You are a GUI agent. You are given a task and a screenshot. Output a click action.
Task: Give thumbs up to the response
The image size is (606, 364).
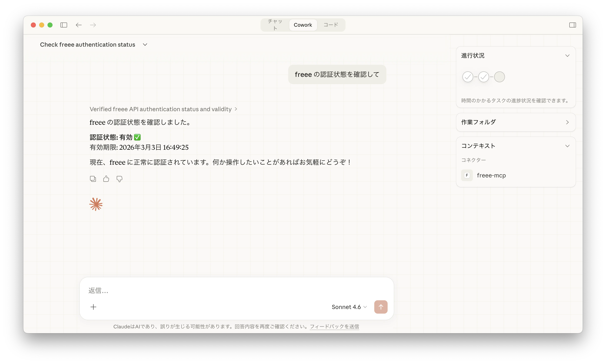106,179
